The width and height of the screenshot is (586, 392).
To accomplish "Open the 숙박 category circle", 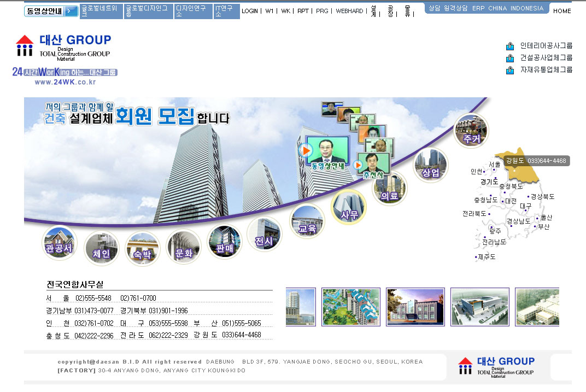I will (142, 249).
